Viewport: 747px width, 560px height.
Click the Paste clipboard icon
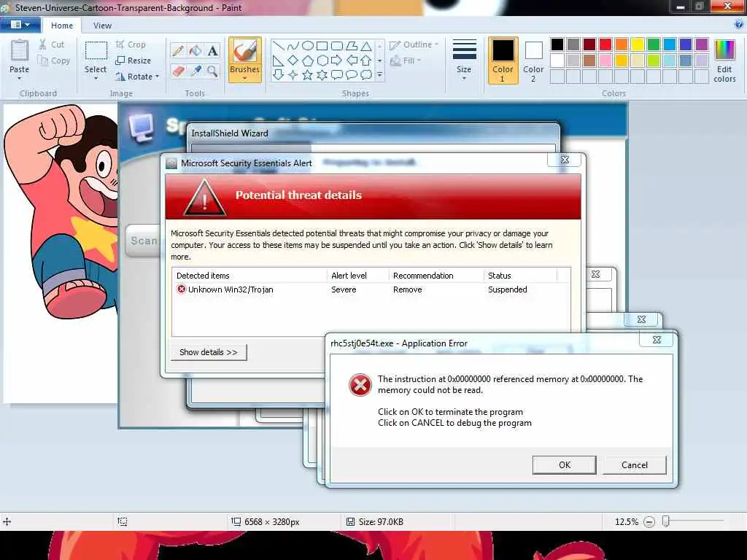pyautogui.click(x=19, y=50)
